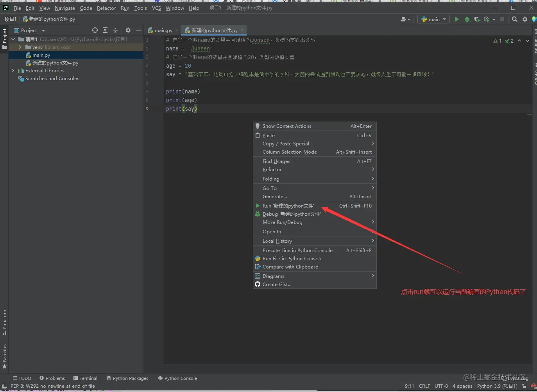Run with coverage icon in toolbar
The width and height of the screenshot is (537, 392).
tap(477, 19)
